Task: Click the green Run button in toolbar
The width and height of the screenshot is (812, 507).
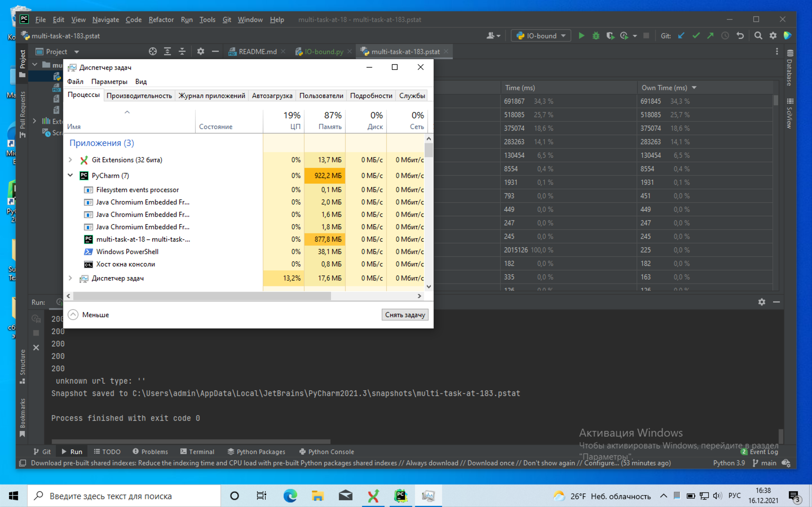Action: pos(581,35)
